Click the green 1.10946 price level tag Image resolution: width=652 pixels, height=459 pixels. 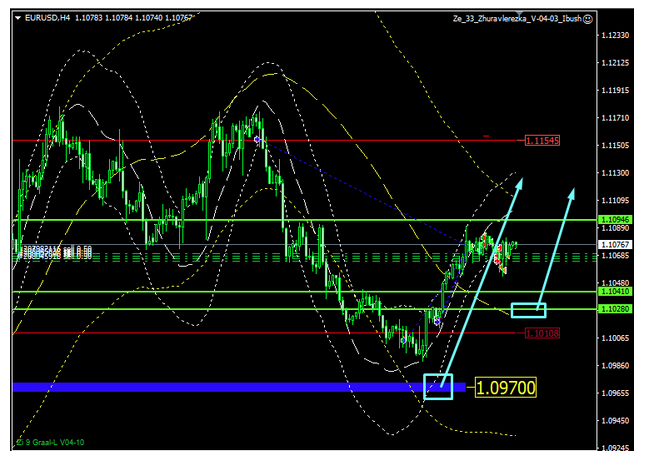612,219
